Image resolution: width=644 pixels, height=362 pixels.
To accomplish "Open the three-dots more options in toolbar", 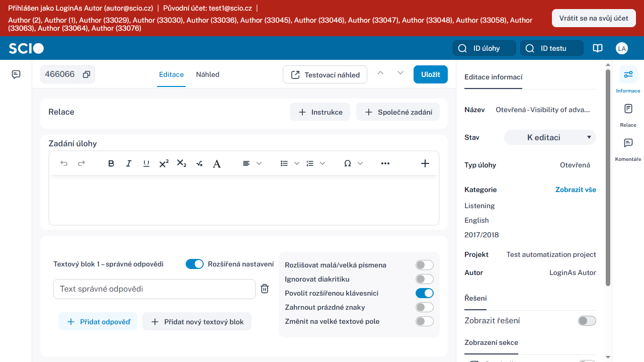I will pyautogui.click(x=385, y=163).
